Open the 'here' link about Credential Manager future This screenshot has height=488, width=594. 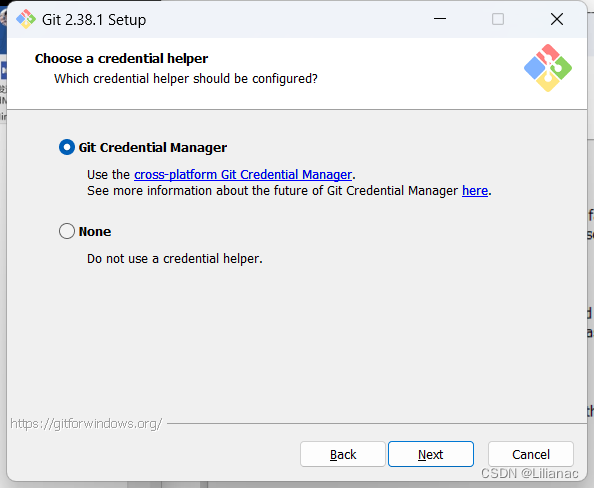point(475,190)
